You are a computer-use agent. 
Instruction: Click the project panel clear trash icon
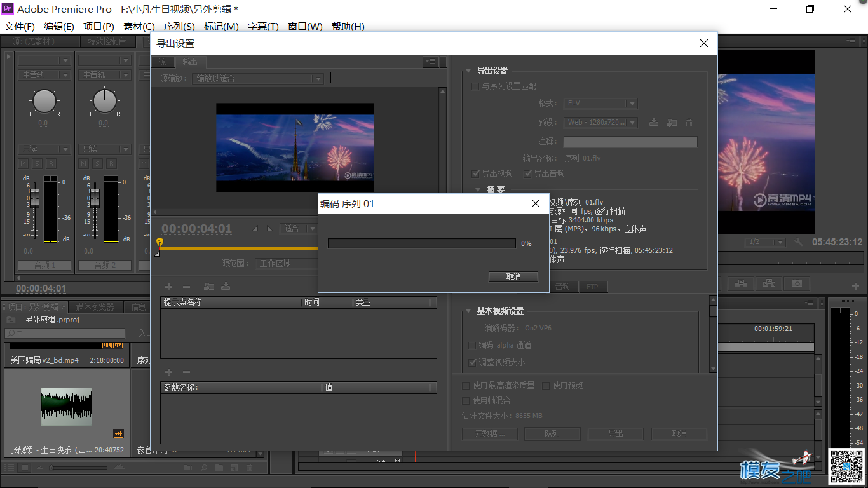click(250, 468)
